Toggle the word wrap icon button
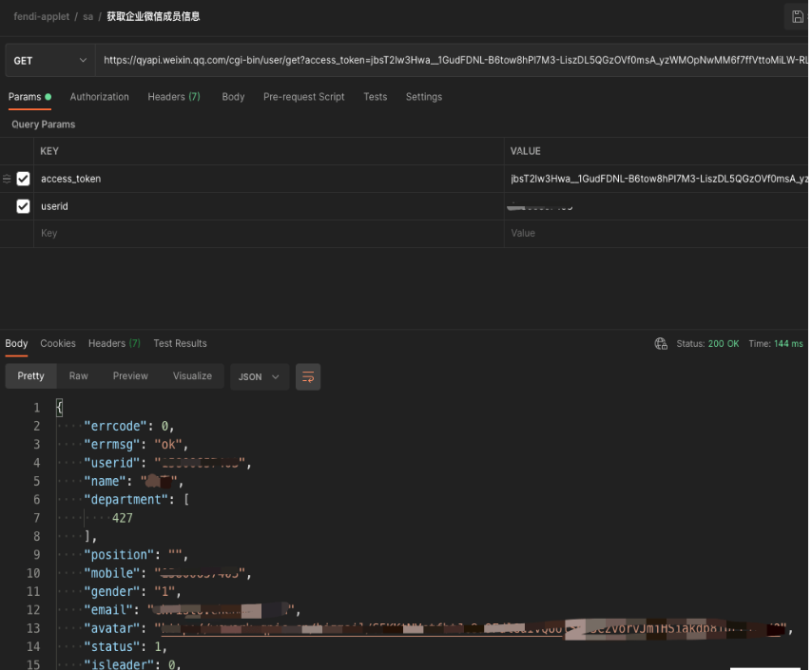Viewport: 812px width, 670px height. click(x=308, y=377)
